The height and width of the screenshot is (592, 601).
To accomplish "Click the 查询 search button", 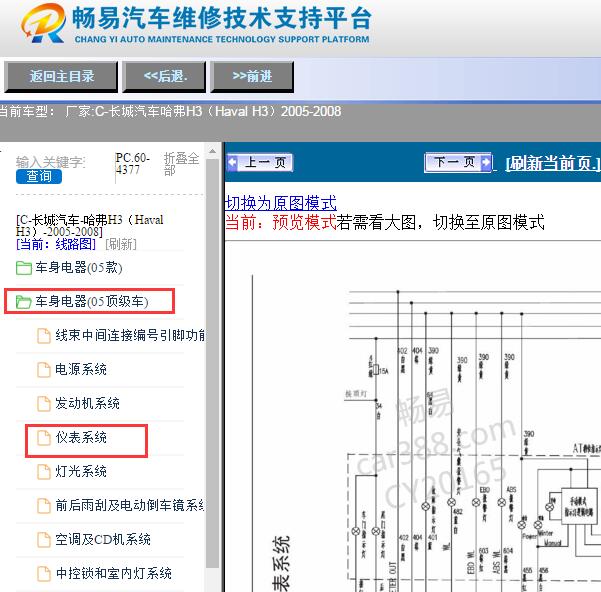I will click(x=39, y=176).
